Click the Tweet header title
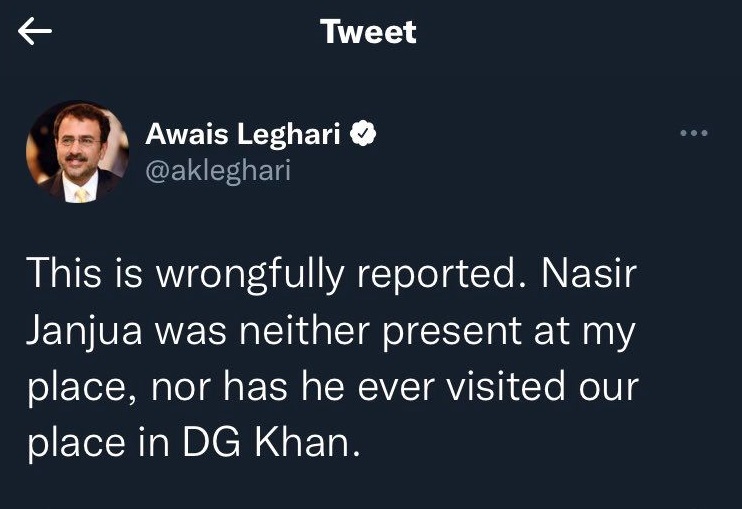742x509 pixels. click(x=368, y=32)
